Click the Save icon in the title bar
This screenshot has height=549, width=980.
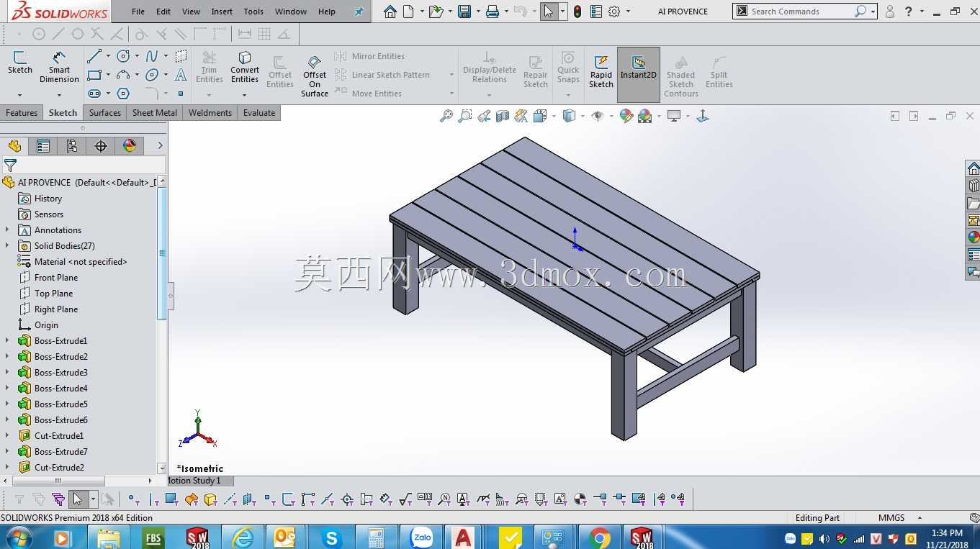pos(464,12)
